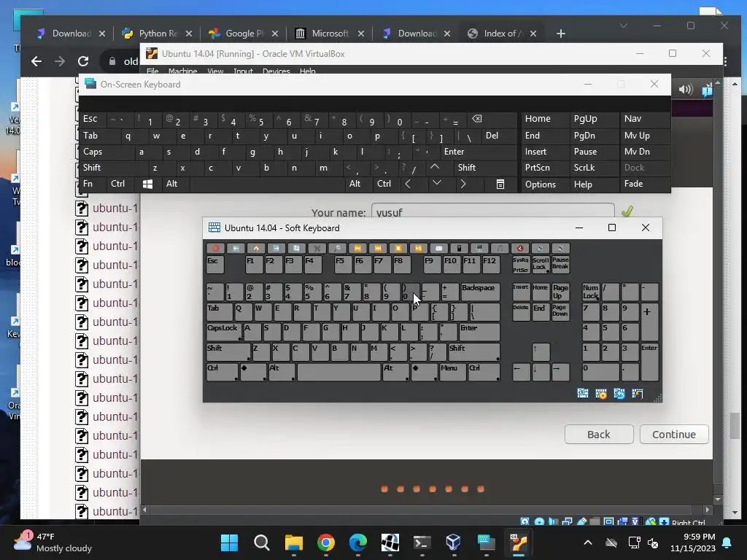Click the VM horizontal scrollbar track

426,510
